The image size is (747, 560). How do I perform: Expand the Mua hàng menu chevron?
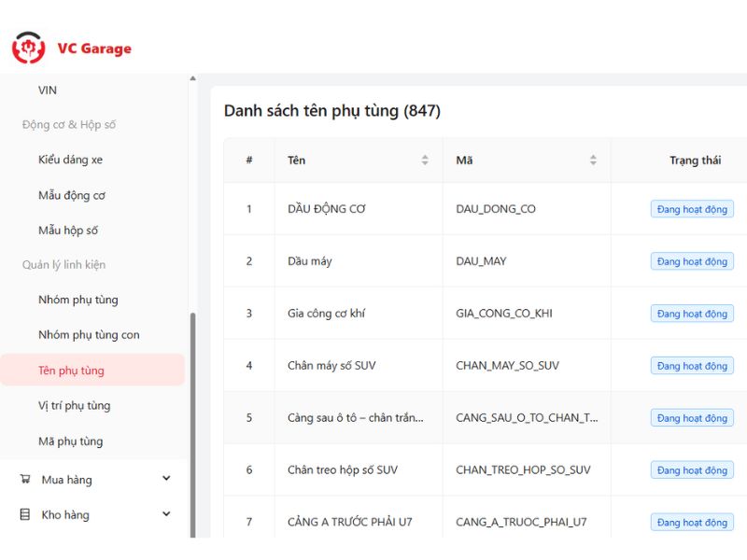tap(166, 479)
